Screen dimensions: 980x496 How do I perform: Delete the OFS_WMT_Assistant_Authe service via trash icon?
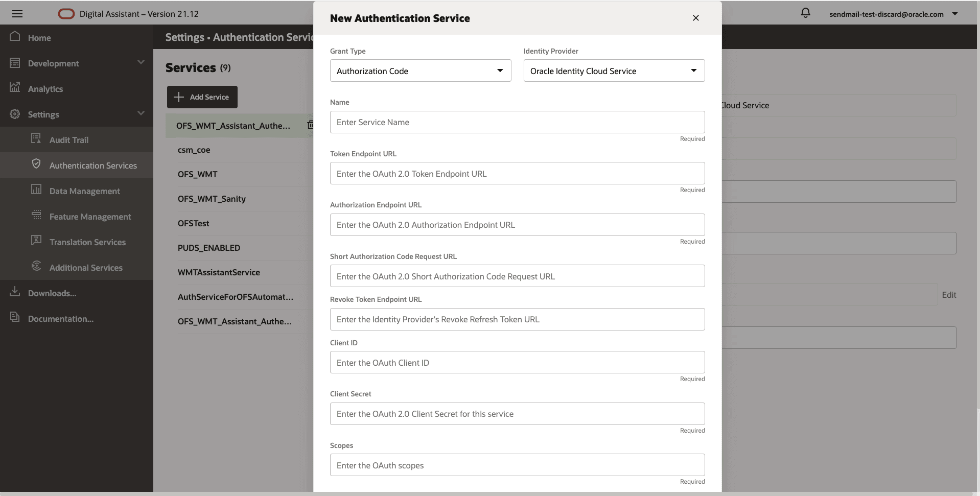[311, 125]
